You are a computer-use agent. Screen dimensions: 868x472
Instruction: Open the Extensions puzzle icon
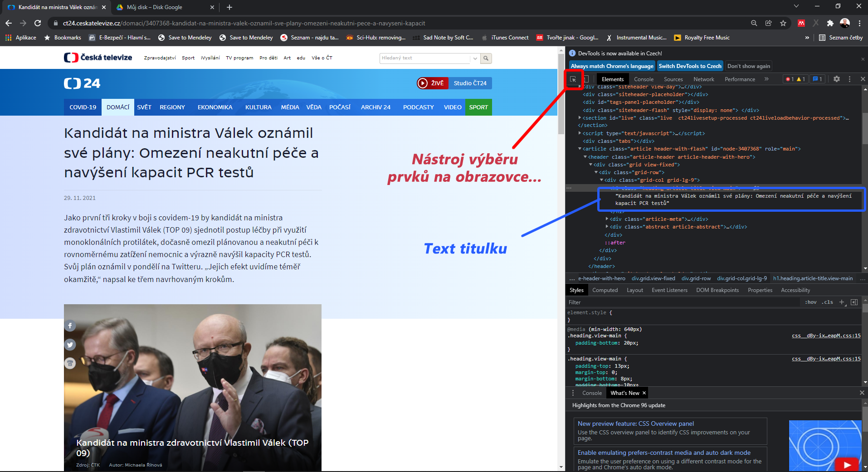tap(830, 23)
